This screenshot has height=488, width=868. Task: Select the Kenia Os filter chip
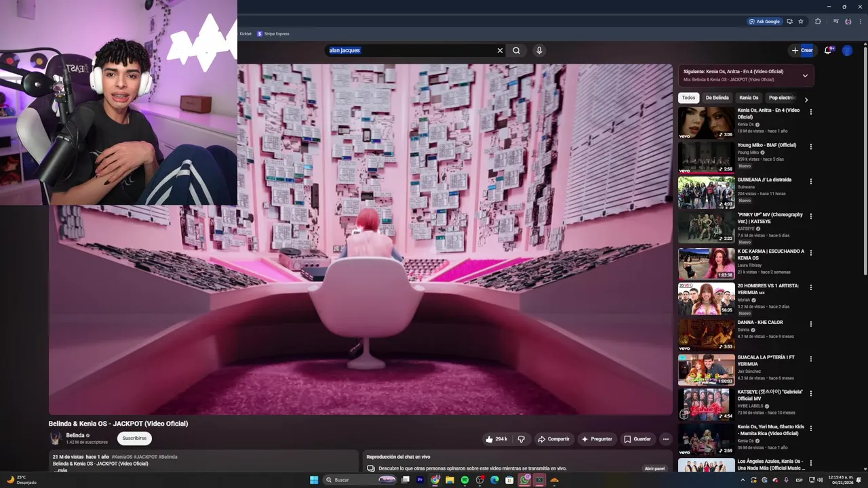click(749, 98)
